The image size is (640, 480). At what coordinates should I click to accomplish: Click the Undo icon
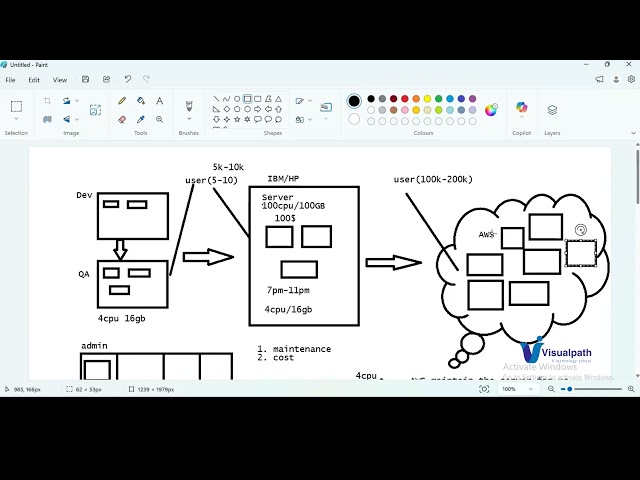coord(128,79)
